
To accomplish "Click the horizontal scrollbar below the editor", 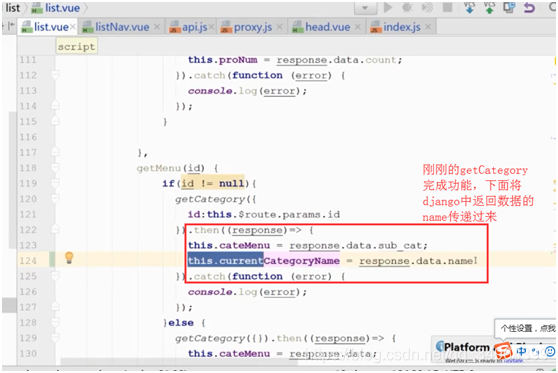I will coord(178,362).
